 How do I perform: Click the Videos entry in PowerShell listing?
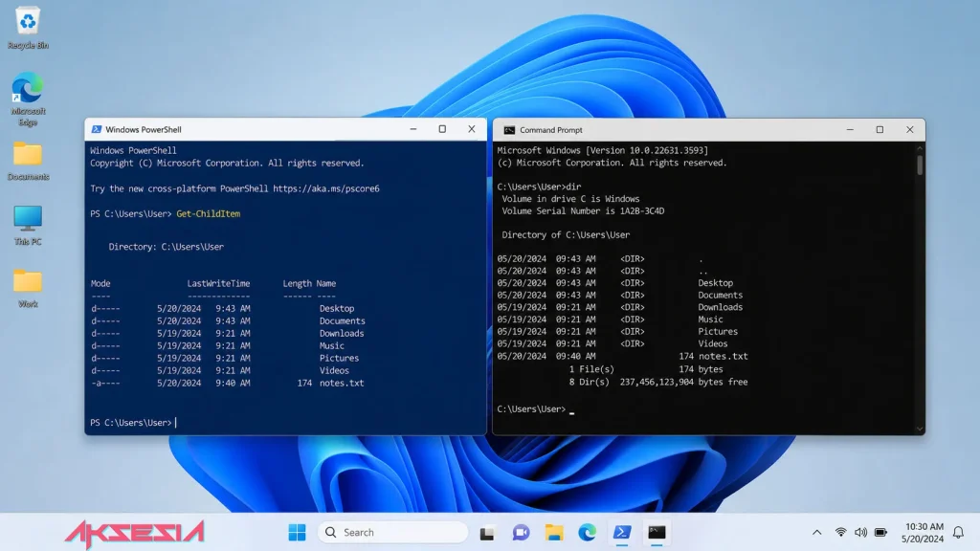click(334, 370)
